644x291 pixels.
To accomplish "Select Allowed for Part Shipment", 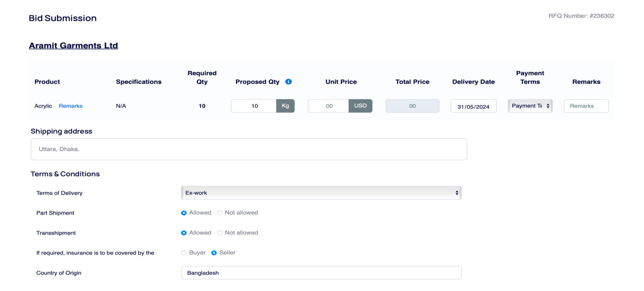I will point(184,213).
